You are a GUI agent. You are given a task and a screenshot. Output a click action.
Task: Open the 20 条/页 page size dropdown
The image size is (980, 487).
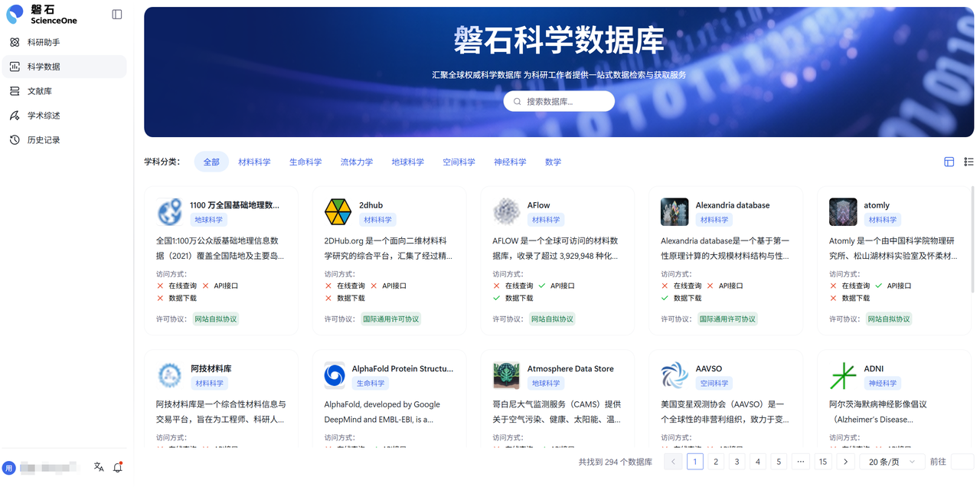pyautogui.click(x=892, y=462)
